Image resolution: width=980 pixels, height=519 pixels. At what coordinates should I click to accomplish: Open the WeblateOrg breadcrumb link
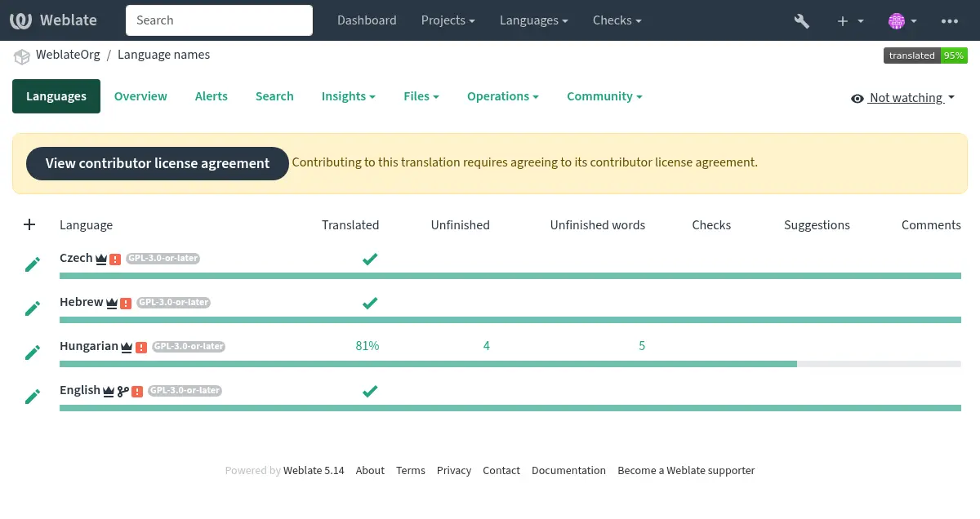click(x=68, y=55)
